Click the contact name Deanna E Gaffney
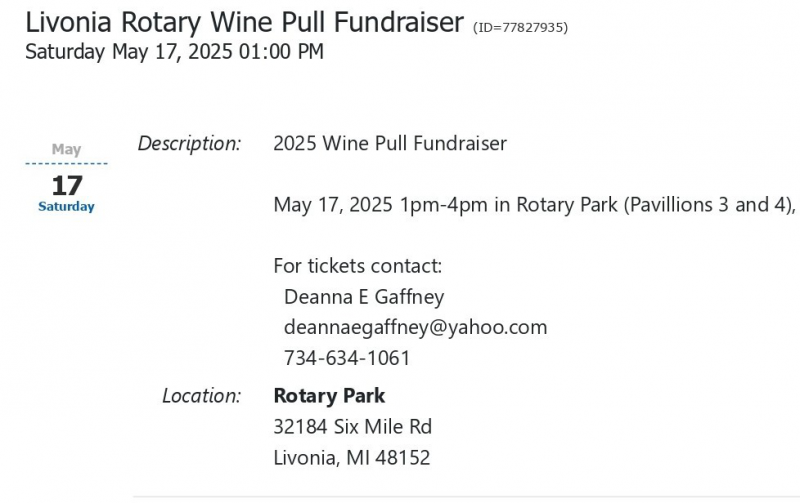Image resolution: width=800 pixels, height=503 pixels. [364, 297]
